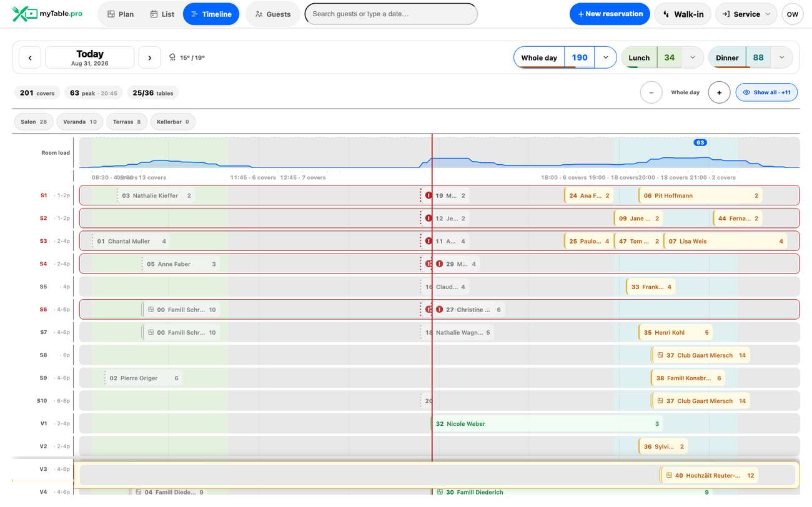Open the myTable.pro logo home
Viewport: 812px width, 507px height.
coord(47,14)
